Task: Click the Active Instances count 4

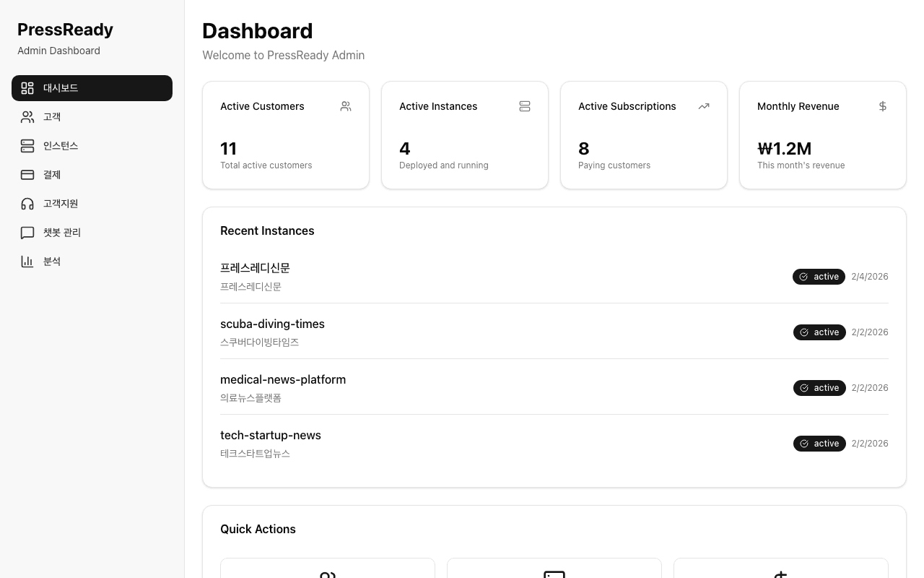Action: [404, 149]
